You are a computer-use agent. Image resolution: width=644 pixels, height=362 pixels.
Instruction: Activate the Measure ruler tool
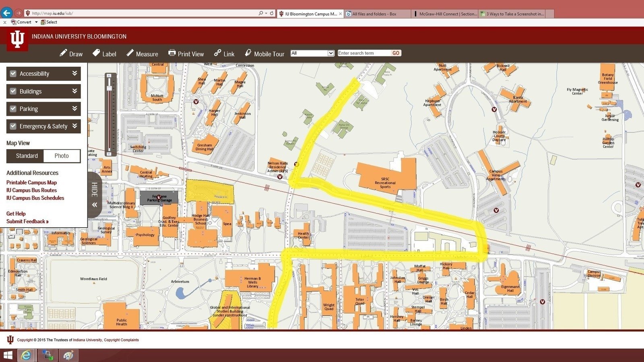coord(142,53)
